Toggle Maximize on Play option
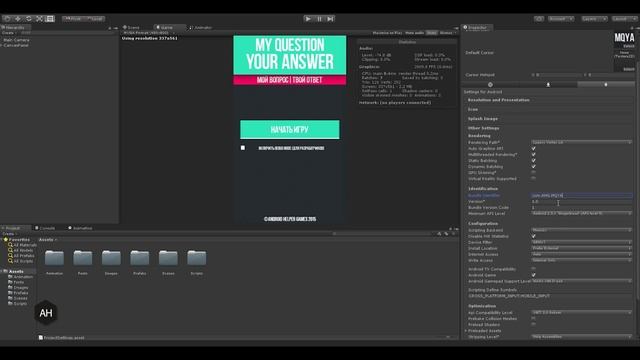This screenshot has width=640, height=360. (387, 33)
